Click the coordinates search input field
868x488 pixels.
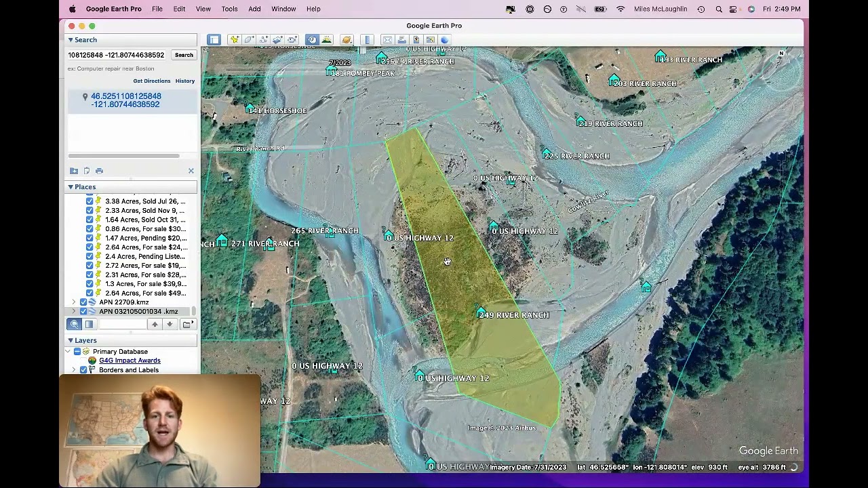(x=117, y=55)
